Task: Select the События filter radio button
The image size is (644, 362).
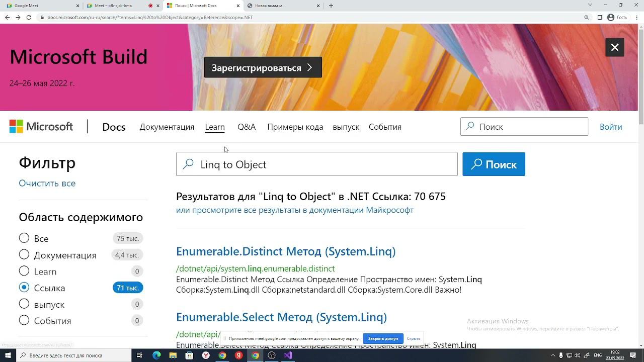Action: point(24,321)
